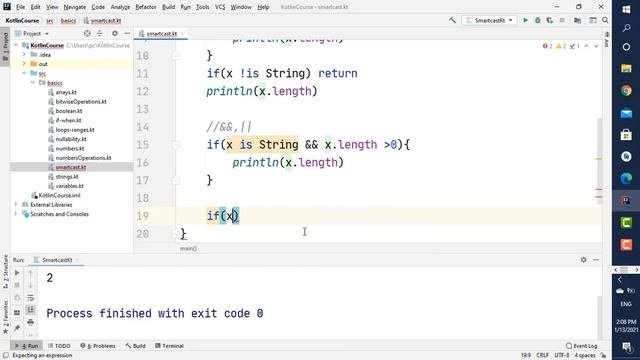Open the Event Log
640x360 pixels.
[x=582, y=346]
